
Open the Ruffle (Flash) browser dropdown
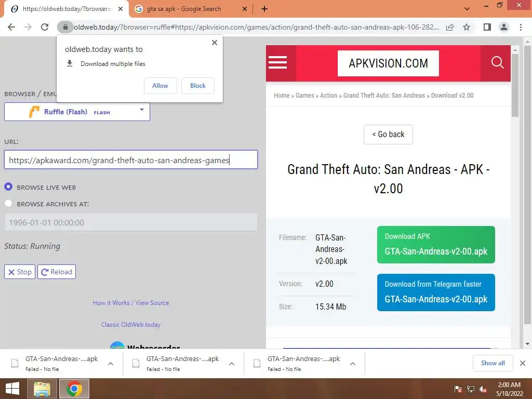click(77, 112)
